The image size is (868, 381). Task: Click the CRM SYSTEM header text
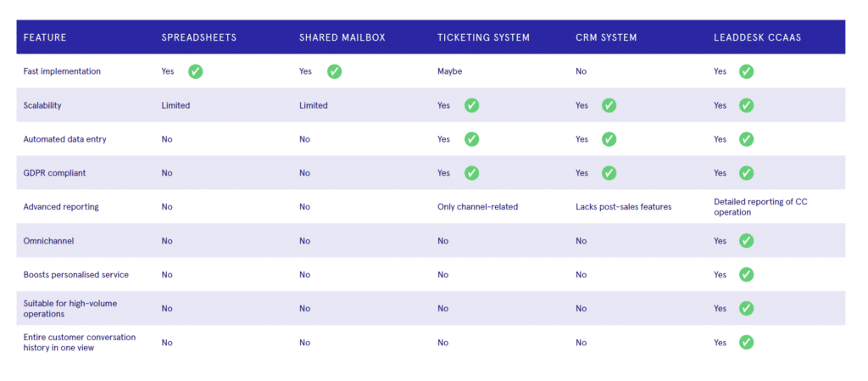pos(606,37)
